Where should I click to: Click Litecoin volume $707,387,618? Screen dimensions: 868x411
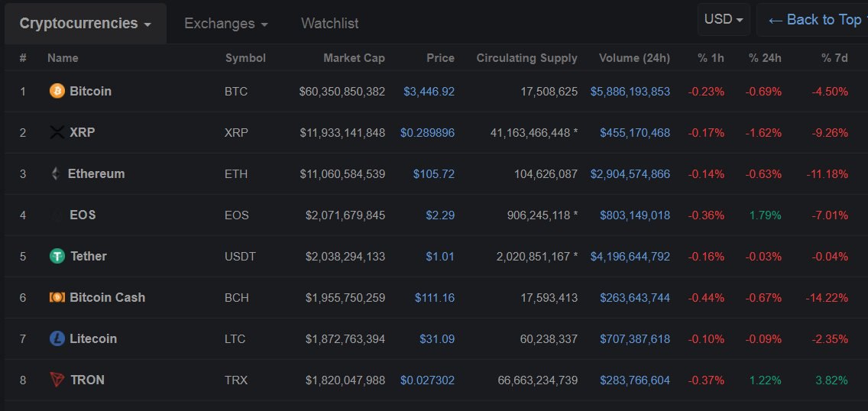[635, 338]
